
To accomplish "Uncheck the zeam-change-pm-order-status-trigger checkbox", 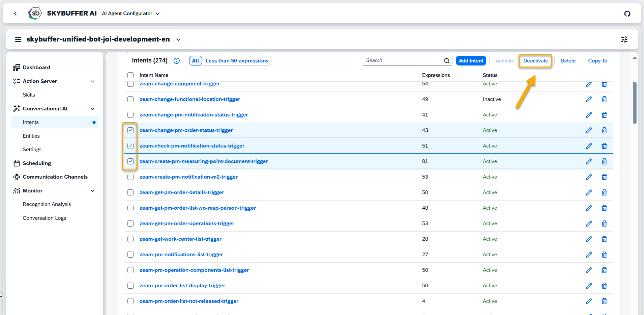I will (130, 130).
